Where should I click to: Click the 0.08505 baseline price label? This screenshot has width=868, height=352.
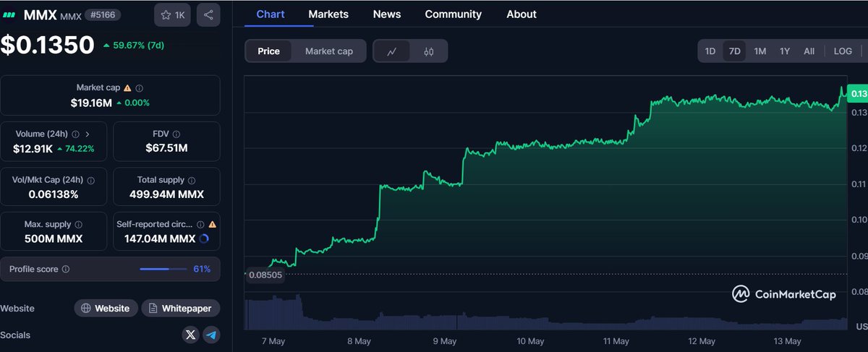click(x=265, y=275)
